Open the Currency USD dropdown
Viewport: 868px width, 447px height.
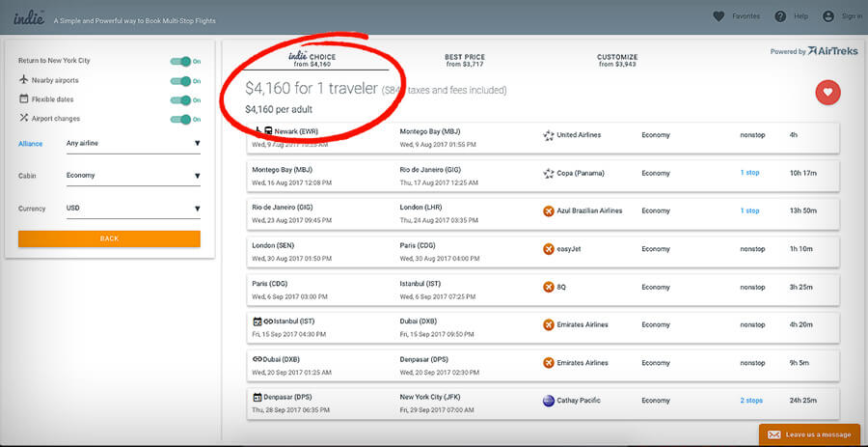[x=133, y=209]
